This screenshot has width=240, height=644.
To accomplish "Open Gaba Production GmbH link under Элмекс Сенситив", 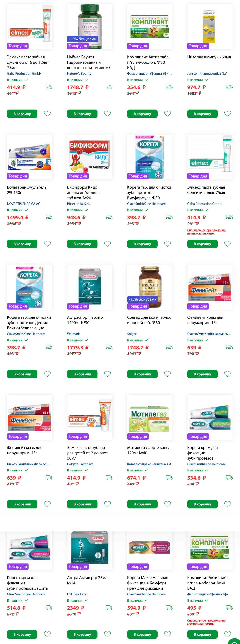I will click(x=204, y=204).
